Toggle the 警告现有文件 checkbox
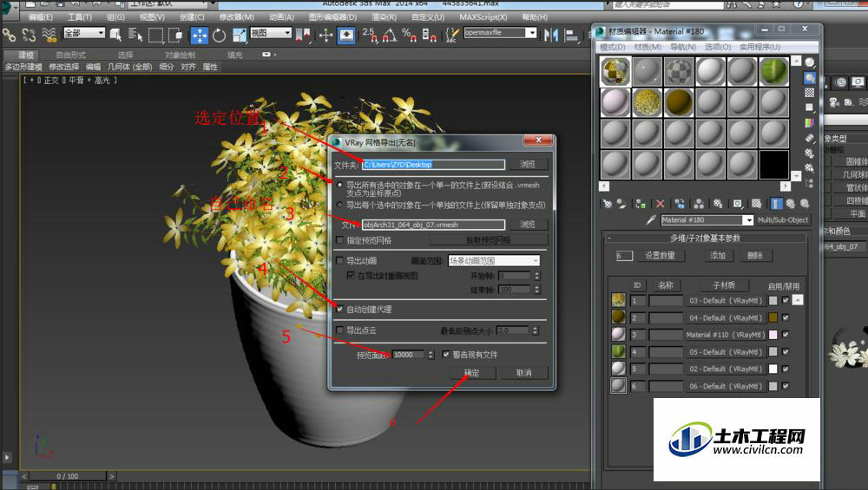The width and height of the screenshot is (868, 490). [445, 355]
